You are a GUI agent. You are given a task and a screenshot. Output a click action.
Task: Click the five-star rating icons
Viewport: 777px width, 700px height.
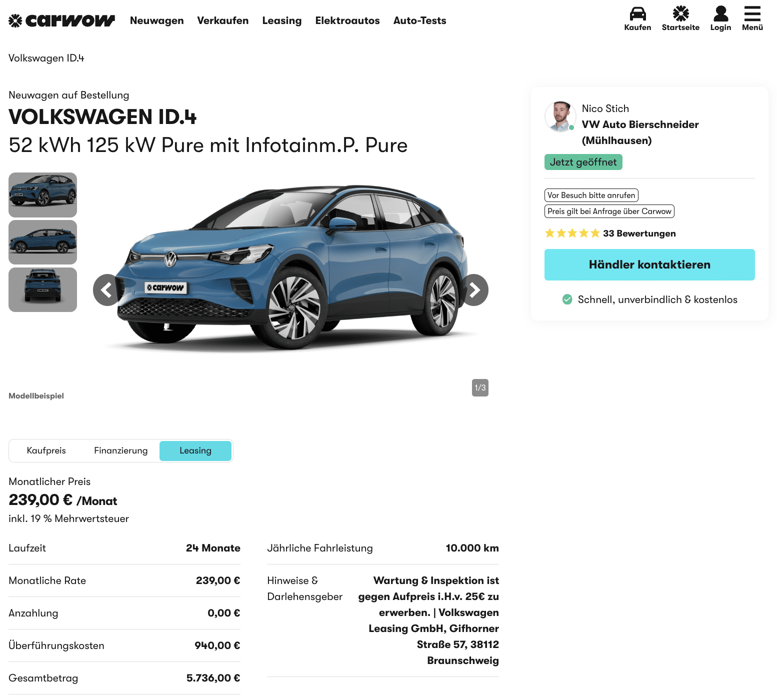coord(572,233)
